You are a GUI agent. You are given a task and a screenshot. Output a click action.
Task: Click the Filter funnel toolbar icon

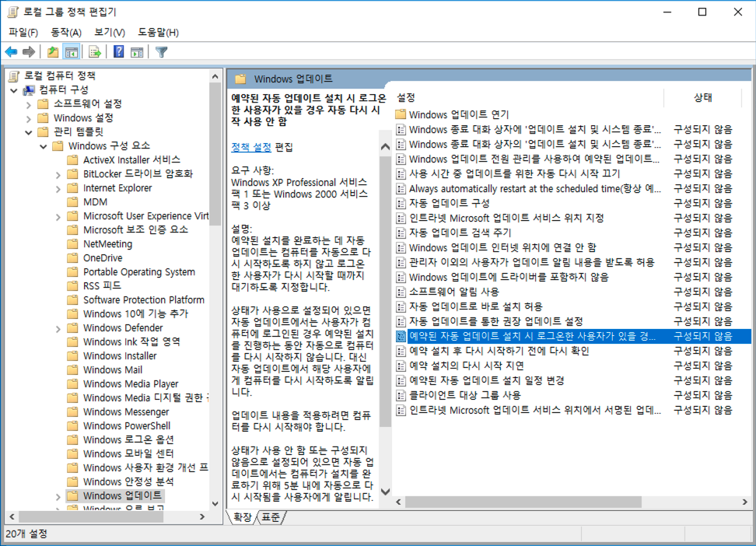[x=162, y=52]
